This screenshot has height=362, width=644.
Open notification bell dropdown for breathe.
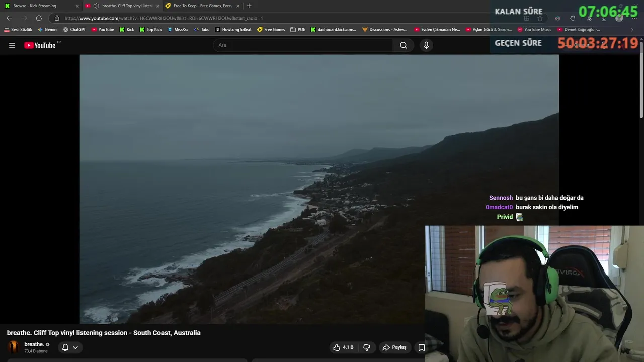[70, 347]
